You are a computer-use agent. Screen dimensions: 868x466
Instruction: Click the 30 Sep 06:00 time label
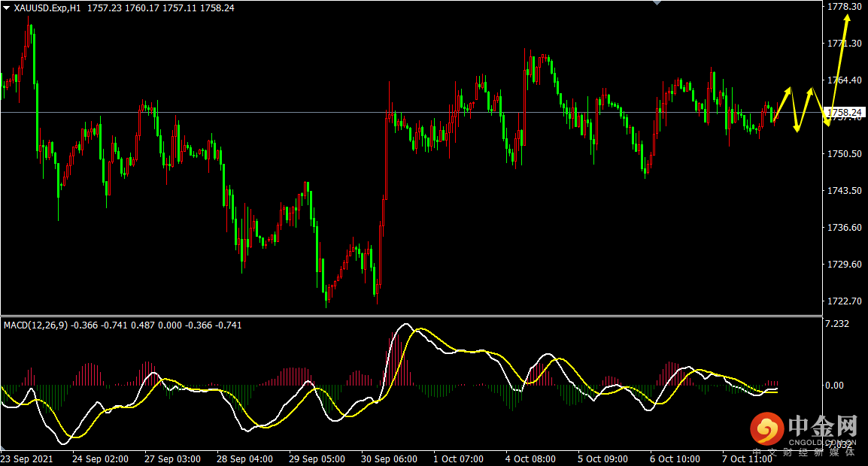click(x=389, y=458)
